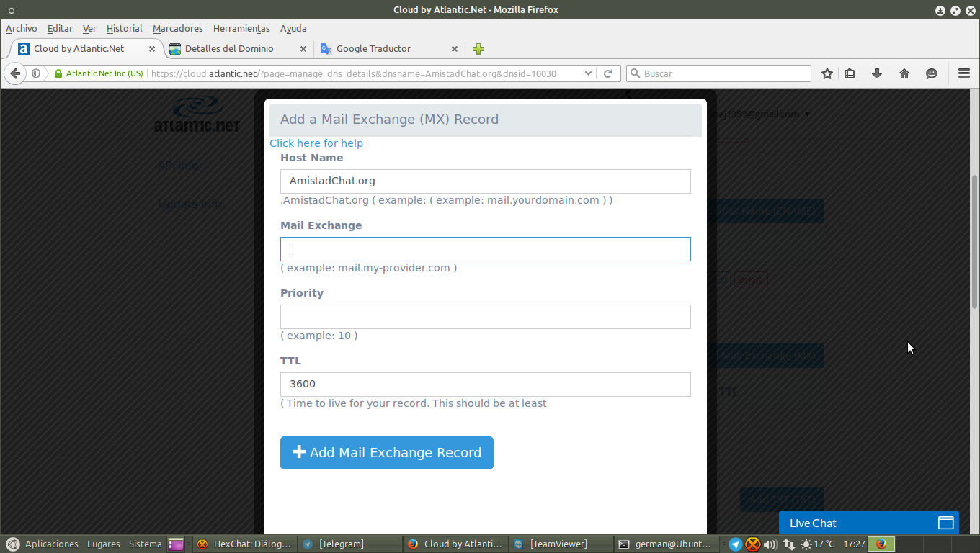Click the Firefox Hello chat smiley icon
980x553 pixels.
(932, 73)
